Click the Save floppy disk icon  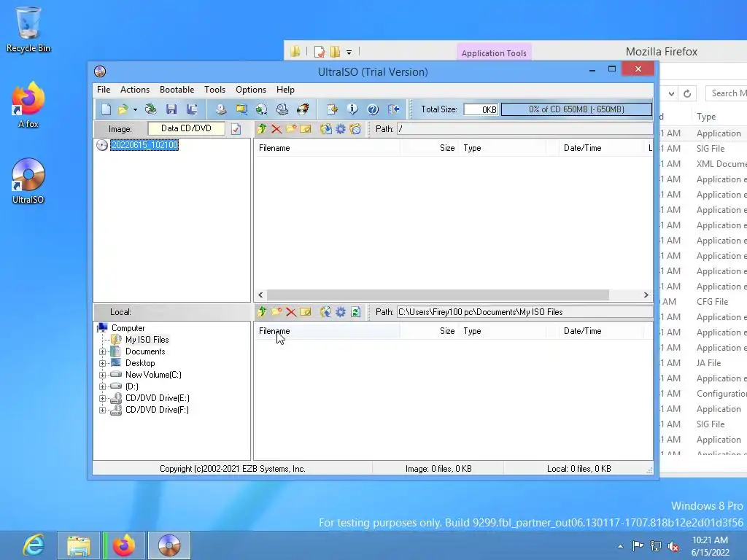click(x=171, y=109)
